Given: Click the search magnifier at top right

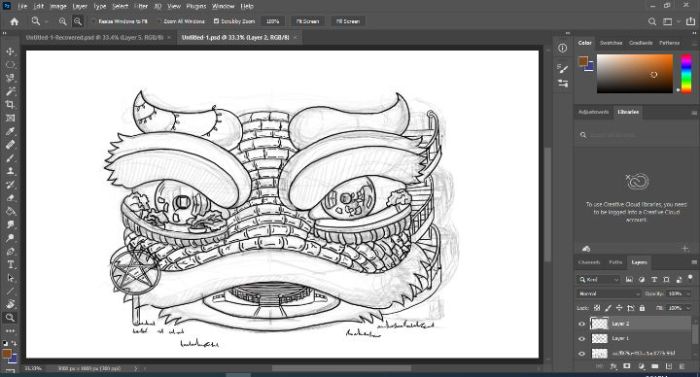Looking at the screenshot, I should point(652,21).
